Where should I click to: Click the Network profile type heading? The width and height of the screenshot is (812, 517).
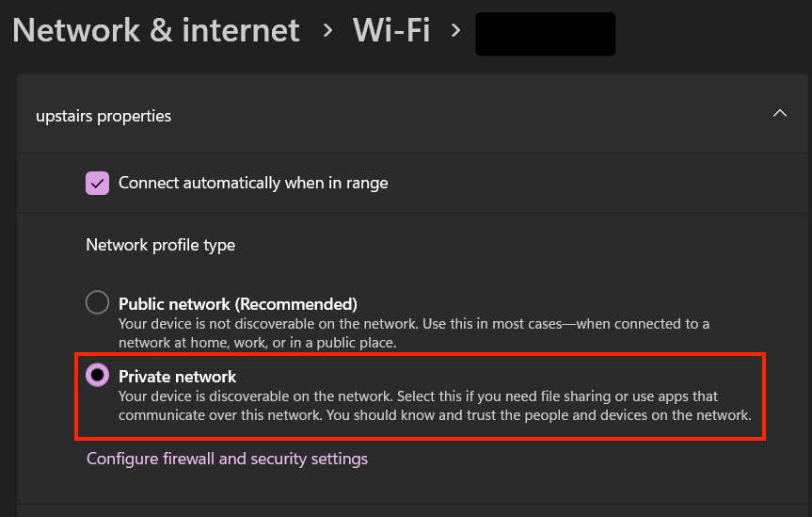[x=161, y=245]
